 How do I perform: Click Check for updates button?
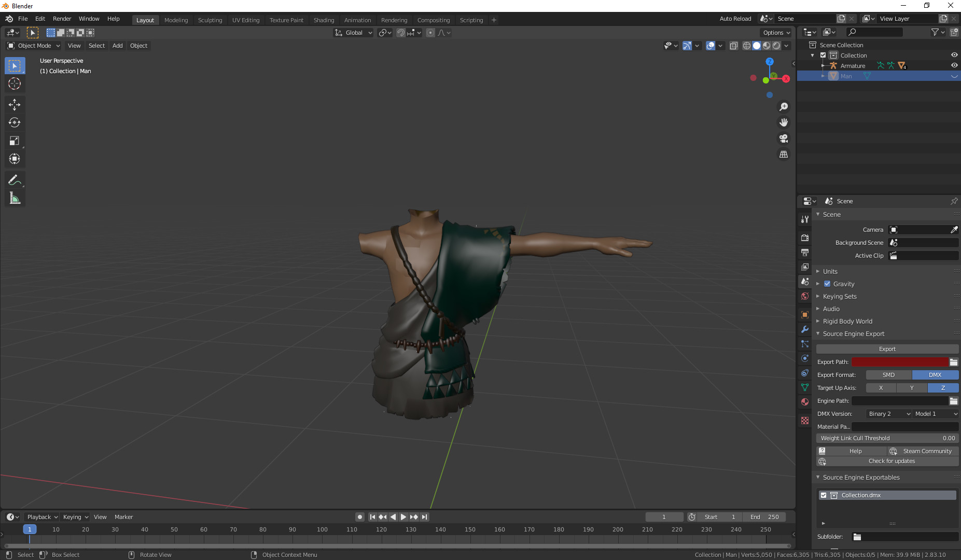point(891,461)
